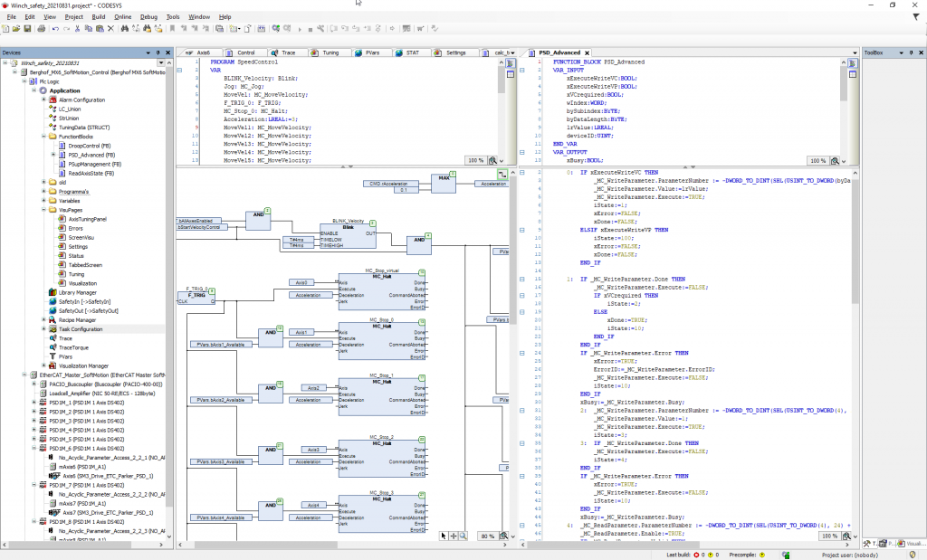Pin the Devices panel
Screen dimensions: 927x560
click(x=158, y=52)
